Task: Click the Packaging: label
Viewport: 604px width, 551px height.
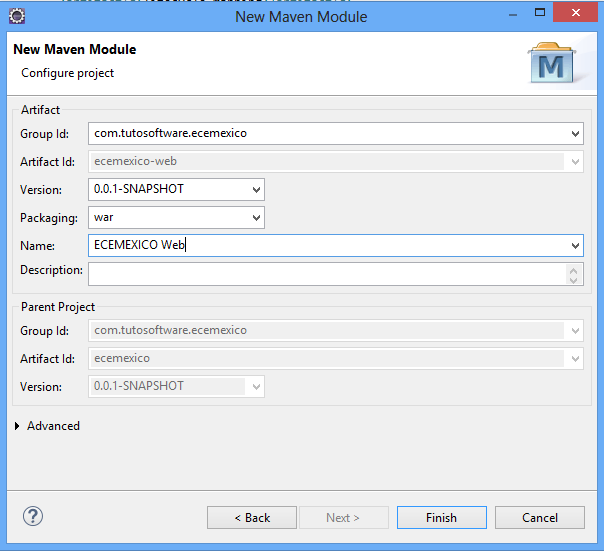Action: [49, 218]
